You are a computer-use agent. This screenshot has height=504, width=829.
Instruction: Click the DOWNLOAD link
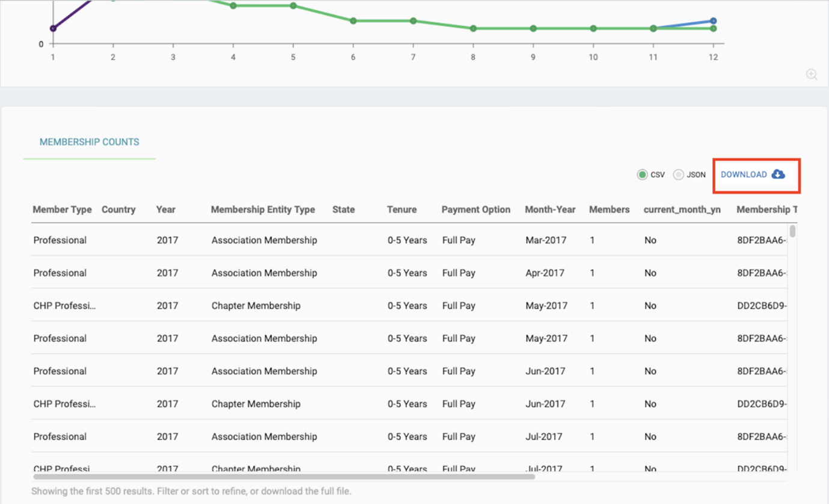click(x=744, y=175)
